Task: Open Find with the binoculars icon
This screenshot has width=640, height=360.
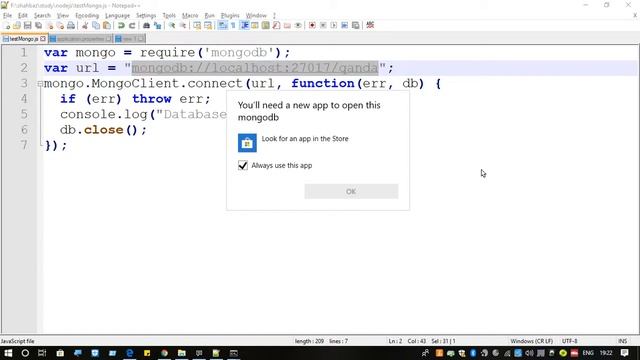Action: tap(146, 25)
